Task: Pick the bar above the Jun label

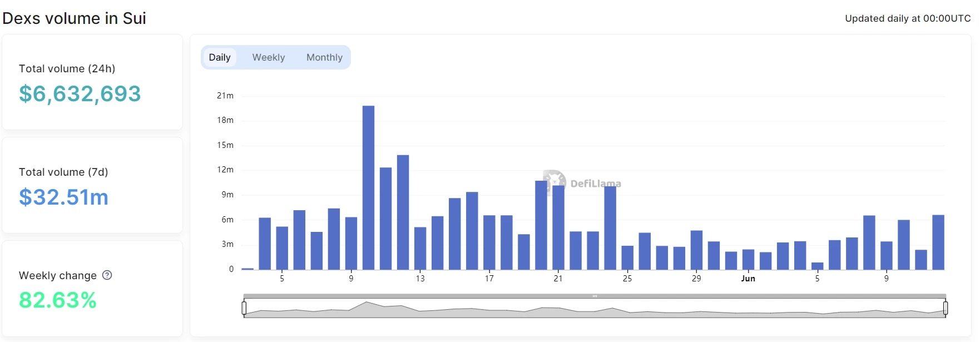Action: click(x=748, y=260)
